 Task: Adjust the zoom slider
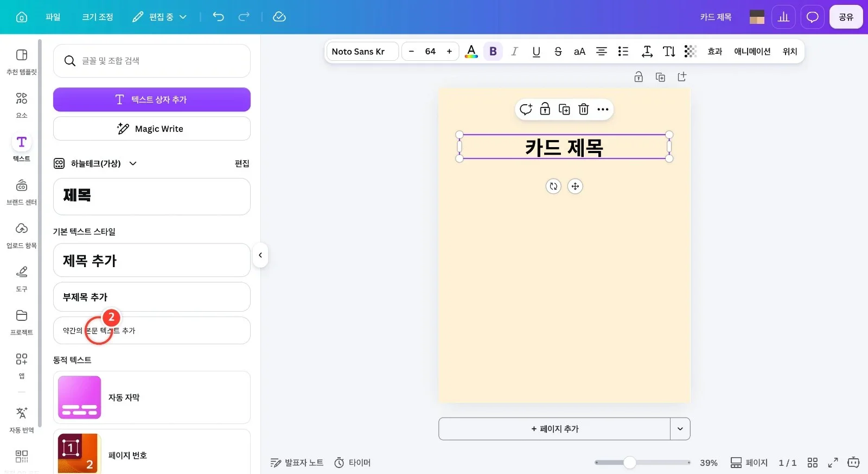pyautogui.click(x=629, y=463)
